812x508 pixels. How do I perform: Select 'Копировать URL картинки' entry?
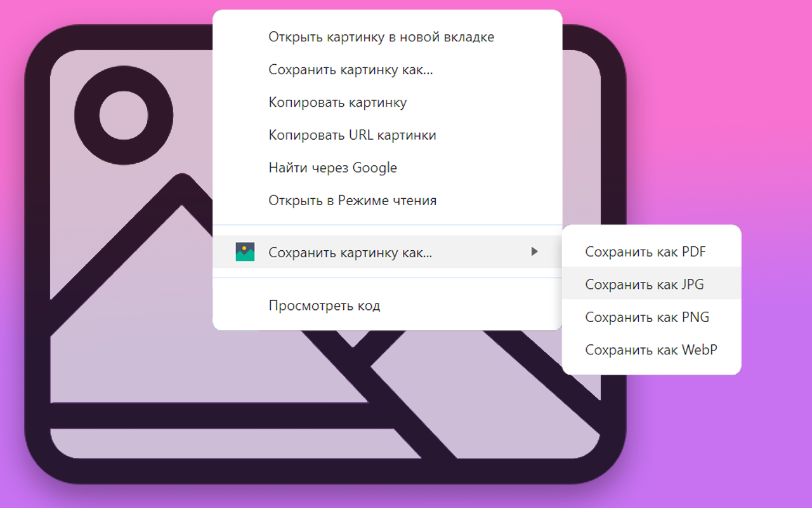point(387,135)
